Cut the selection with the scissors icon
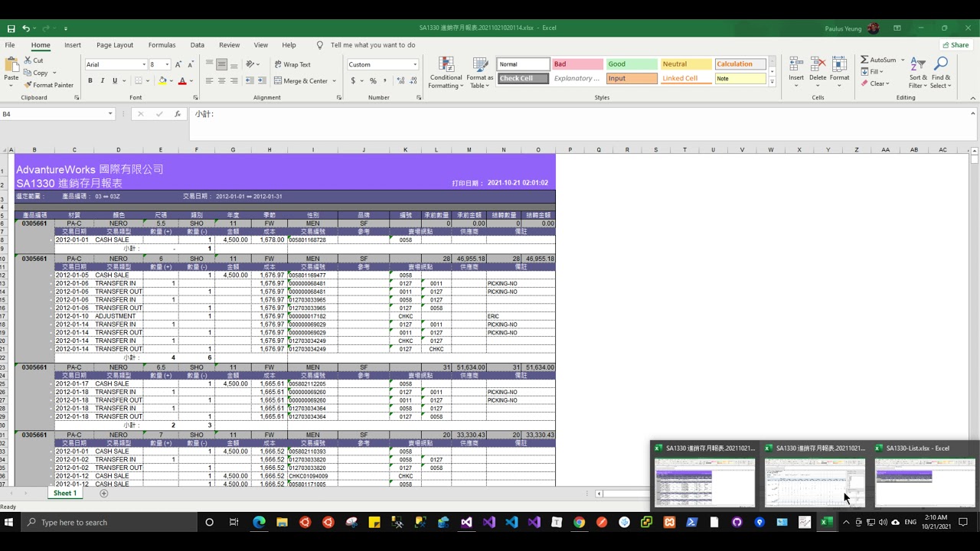This screenshot has width=980, height=551. point(28,60)
